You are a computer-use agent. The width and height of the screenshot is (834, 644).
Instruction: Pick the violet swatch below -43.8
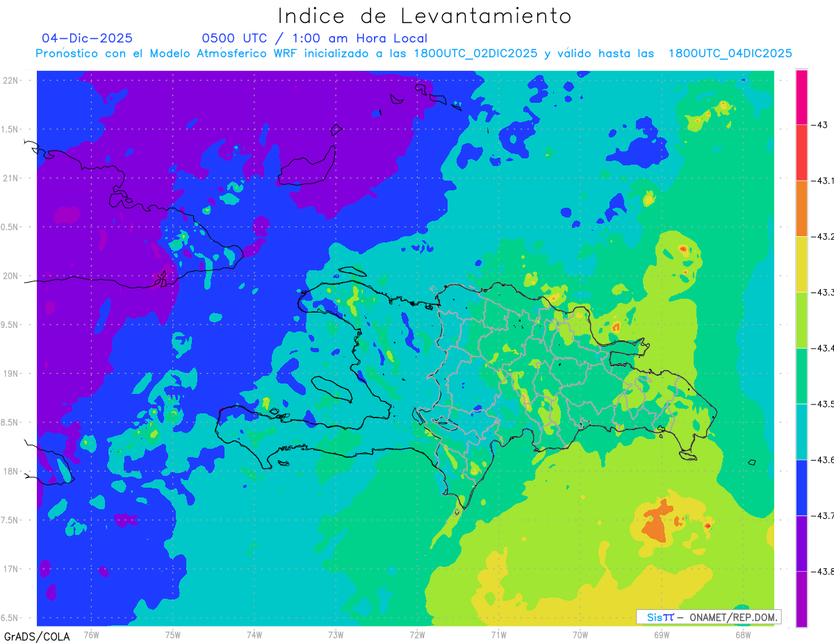tap(801, 599)
